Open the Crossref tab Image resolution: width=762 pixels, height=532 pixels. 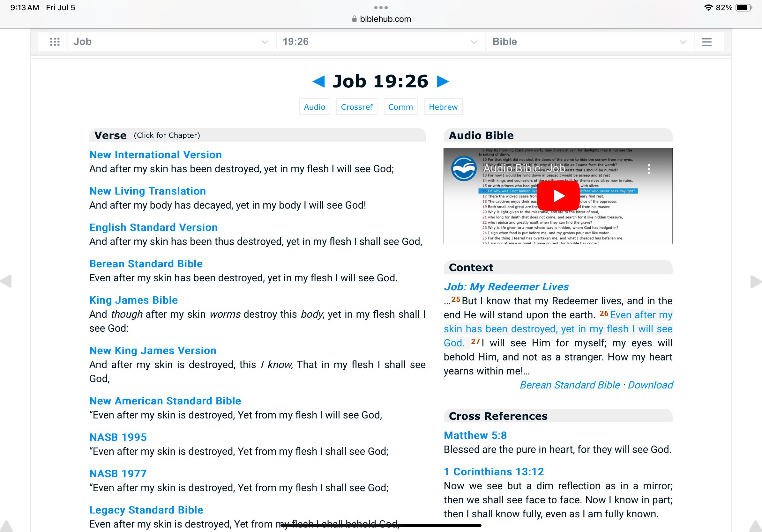coord(356,107)
